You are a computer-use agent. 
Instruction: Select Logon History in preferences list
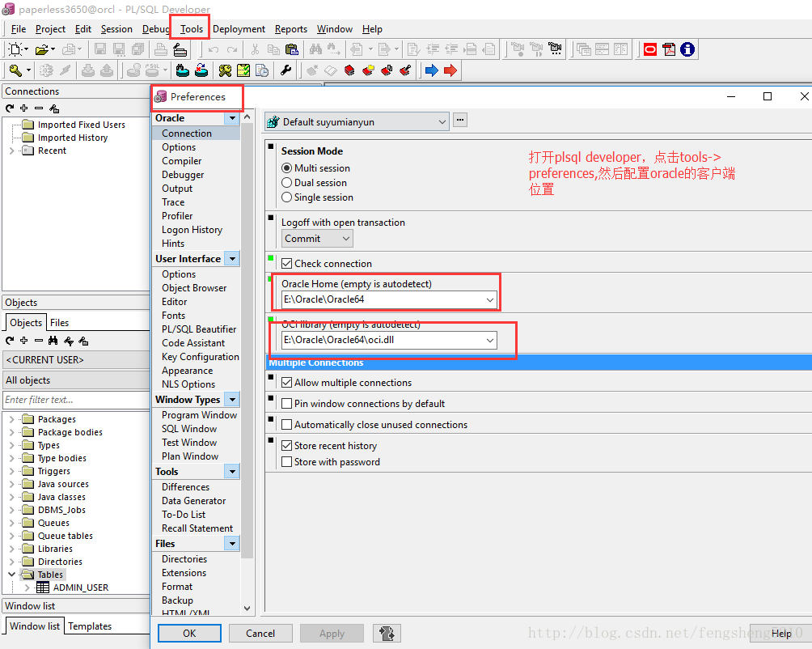click(192, 230)
